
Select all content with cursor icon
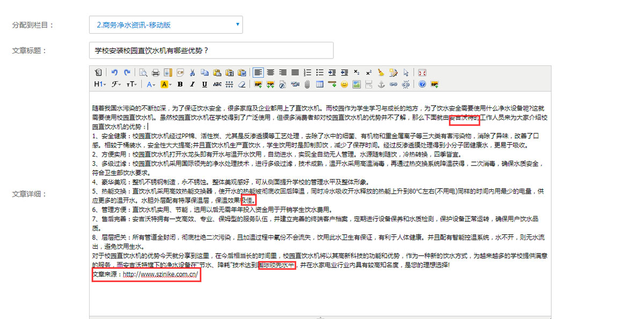click(406, 72)
